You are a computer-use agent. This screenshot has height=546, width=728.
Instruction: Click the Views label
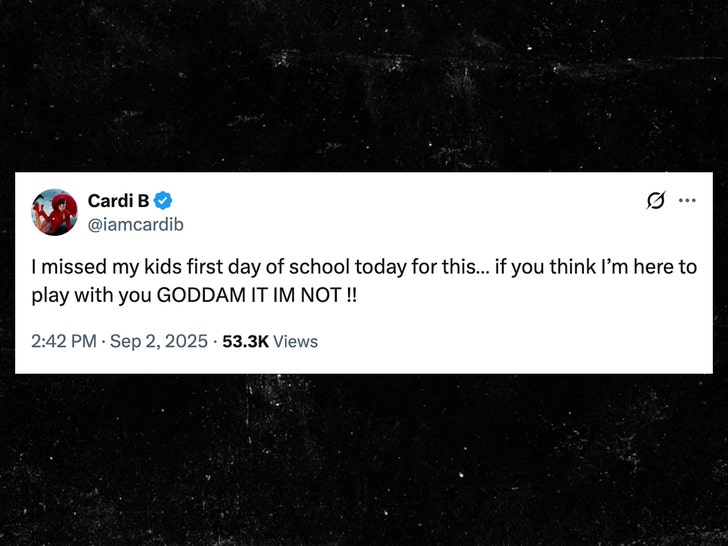coord(295,342)
